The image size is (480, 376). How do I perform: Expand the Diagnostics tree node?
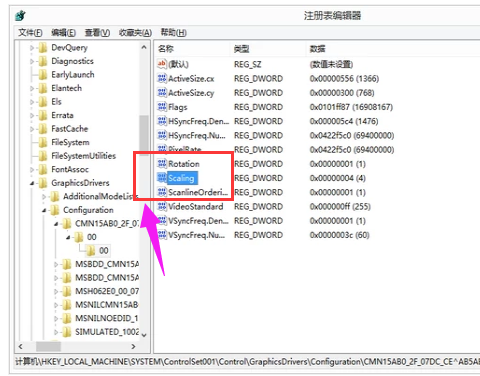32,61
